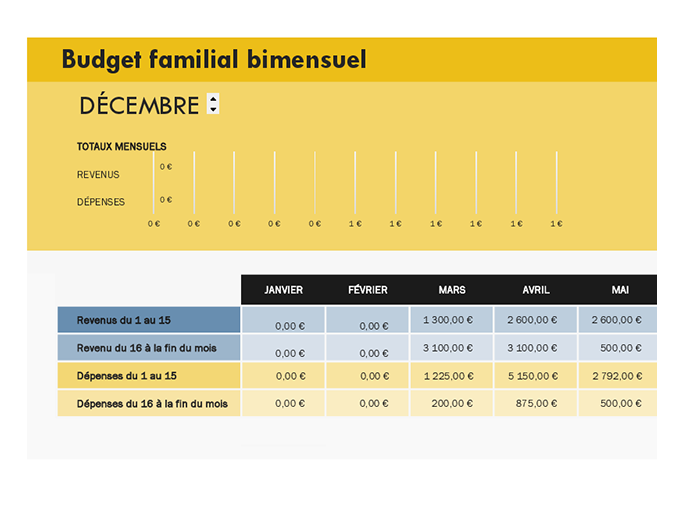Click the TOTAUX MENSUELS chart heading
Screen dimensions: 675x520
(x=121, y=147)
